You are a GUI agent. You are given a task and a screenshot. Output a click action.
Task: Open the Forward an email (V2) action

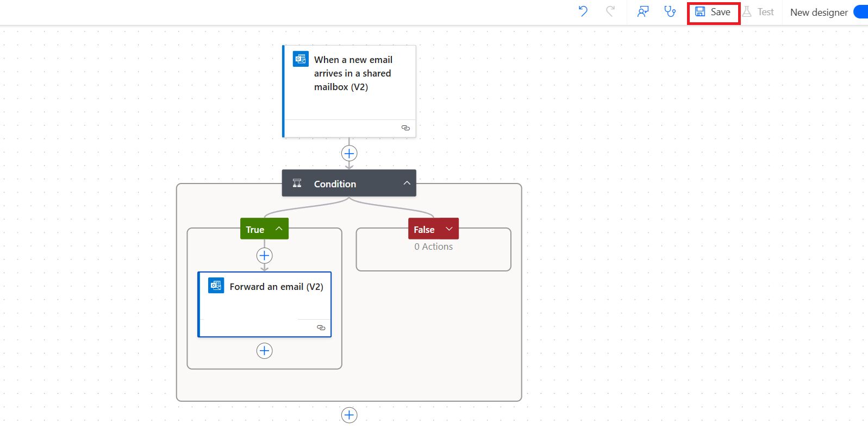point(265,305)
